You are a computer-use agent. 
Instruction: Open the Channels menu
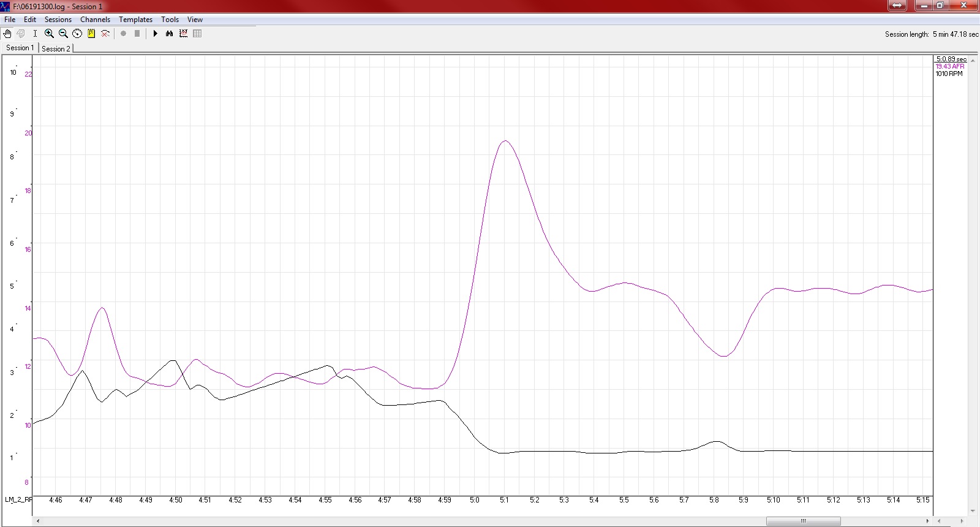95,20
